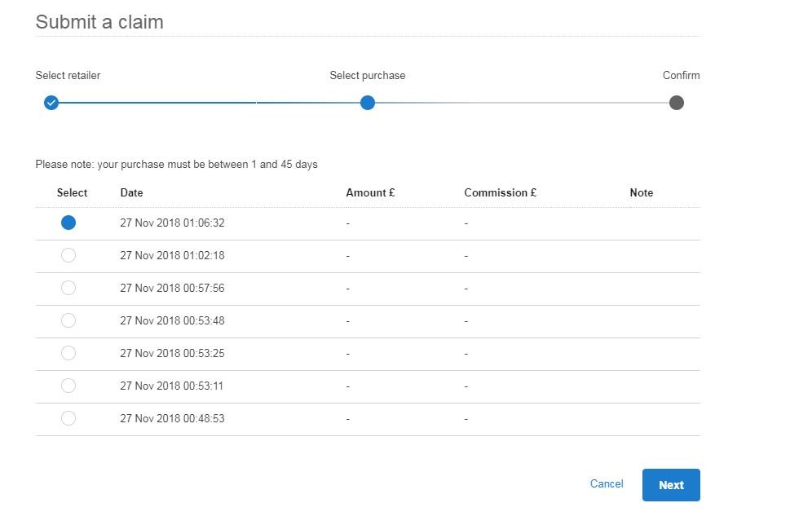
Task: Select the 27 Nov 2018 01:02:18 purchase radio
Action: (68, 255)
